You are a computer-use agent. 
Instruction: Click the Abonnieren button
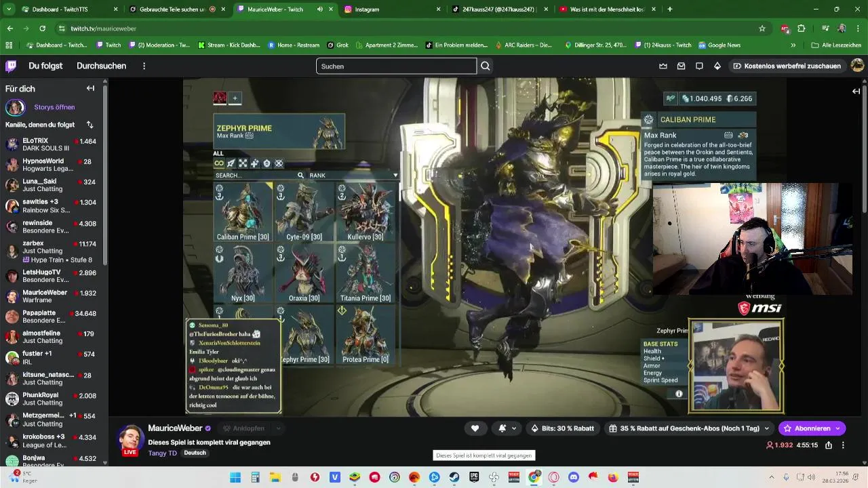806,428
